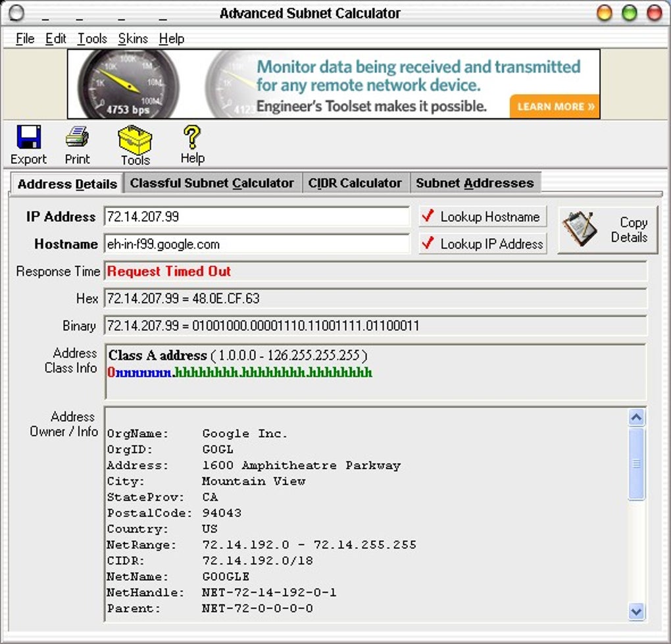This screenshot has height=644, width=671.
Task: Click the 'OrgID: GOGL' line
Action: [x=170, y=449]
